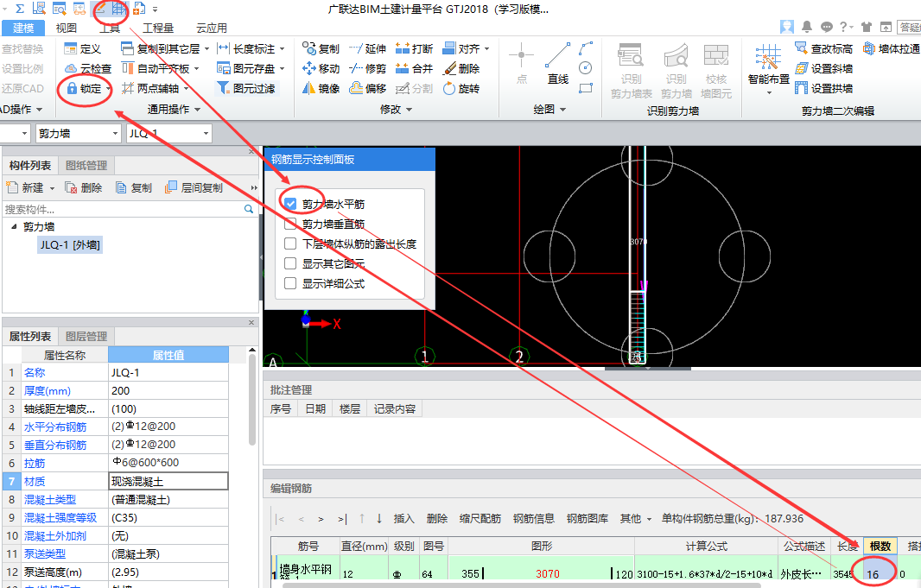Switch to the 视图 ribbon tab

point(66,28)
